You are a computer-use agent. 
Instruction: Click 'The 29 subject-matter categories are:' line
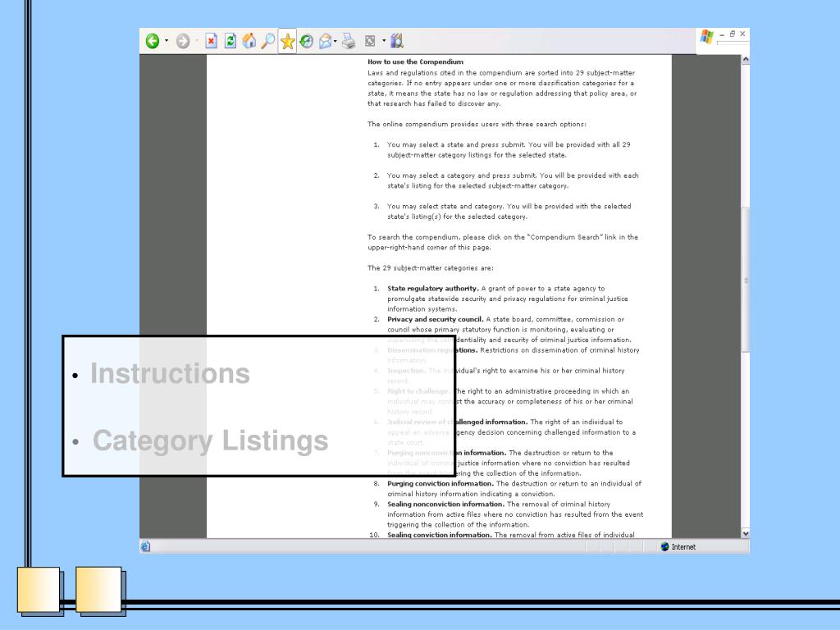tap(430, 268)
